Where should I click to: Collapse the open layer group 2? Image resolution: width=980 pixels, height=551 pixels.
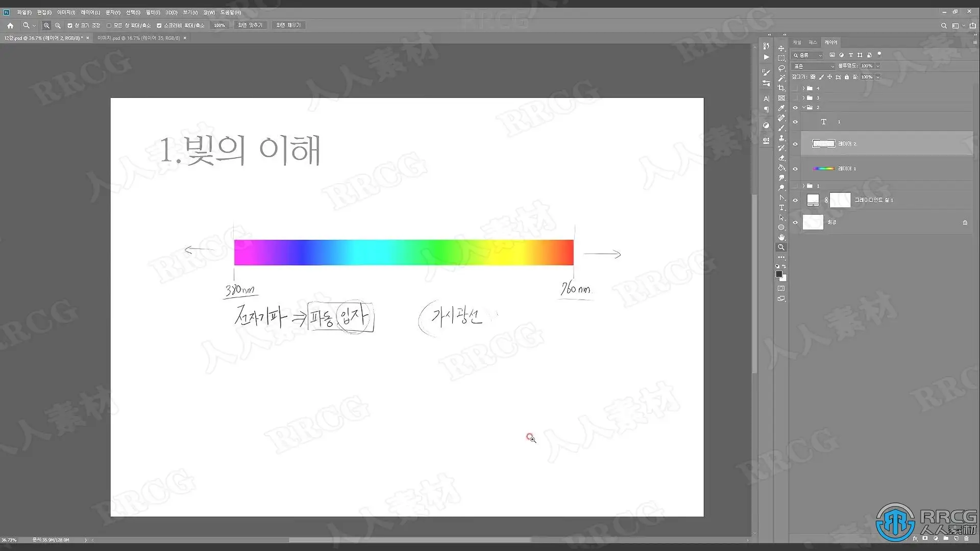(x=803, y=108)
